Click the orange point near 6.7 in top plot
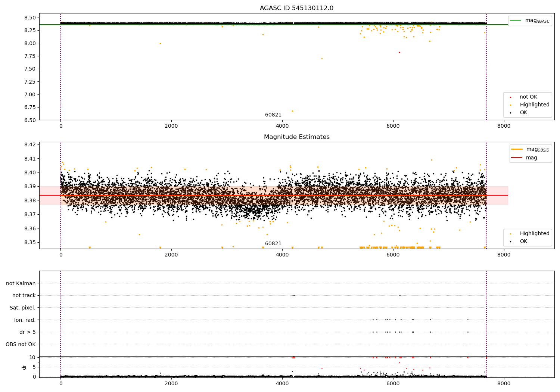 (x=292, y=111)
